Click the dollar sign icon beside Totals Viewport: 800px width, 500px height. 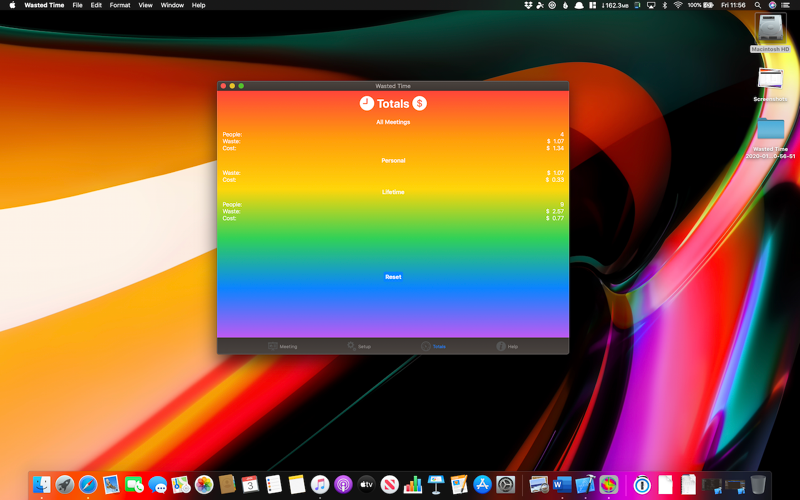(x=420, y=103)
